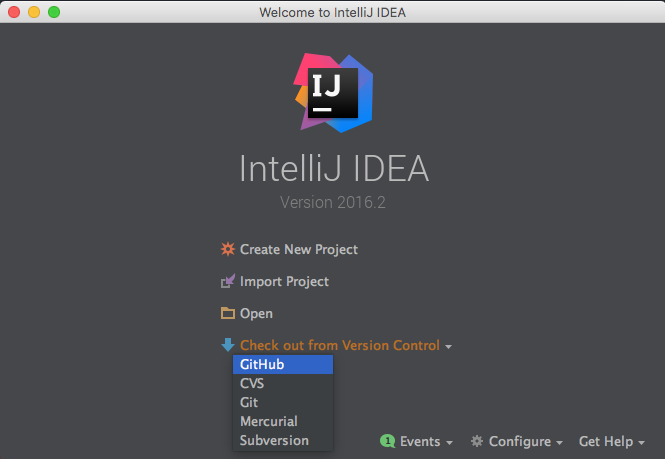Expand the Check out from Version Control arrow
665x459 pixels.
click(x=449, y=346)
